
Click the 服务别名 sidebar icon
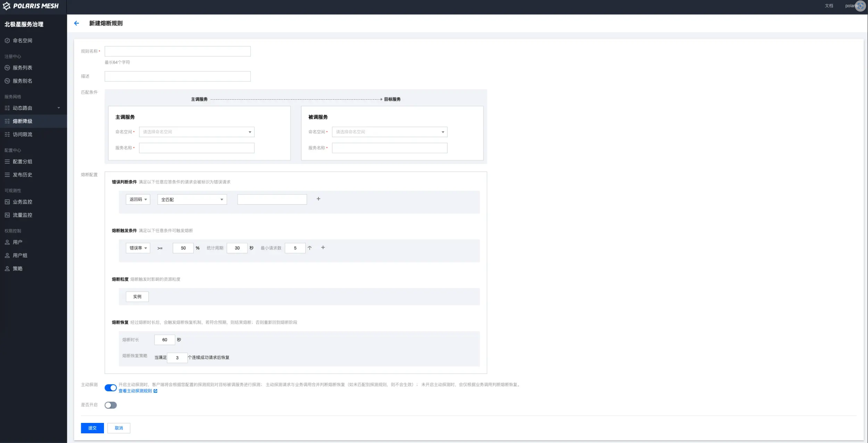coord(7,81)
